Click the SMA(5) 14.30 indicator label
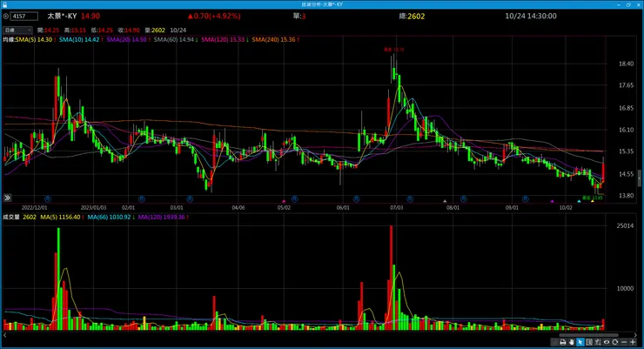Viewport: 644px width, 349px height. pyautogui.click(x=34, y=40)
